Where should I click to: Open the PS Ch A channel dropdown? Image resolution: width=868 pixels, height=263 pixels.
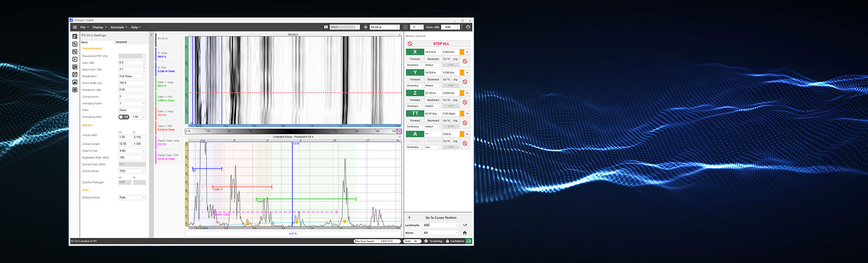385,27
